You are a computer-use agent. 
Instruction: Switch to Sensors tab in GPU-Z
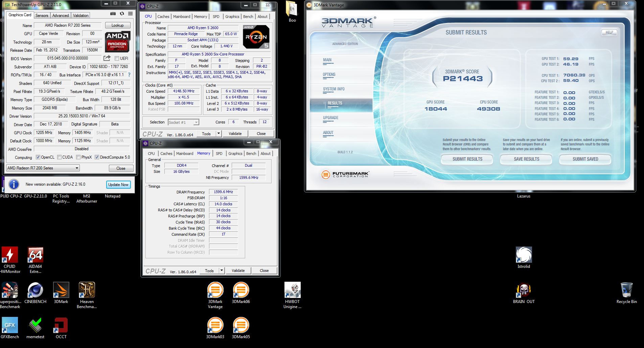[42, 16]
